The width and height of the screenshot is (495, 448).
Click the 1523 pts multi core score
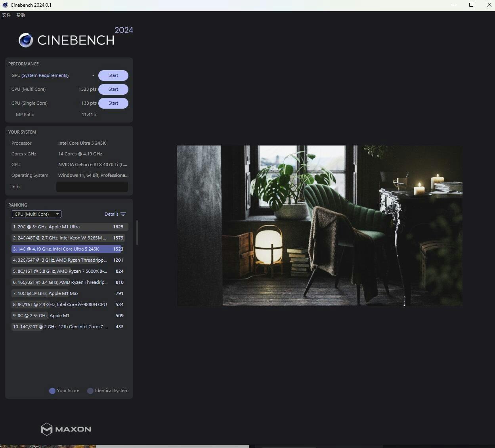(x=88, y=89)
